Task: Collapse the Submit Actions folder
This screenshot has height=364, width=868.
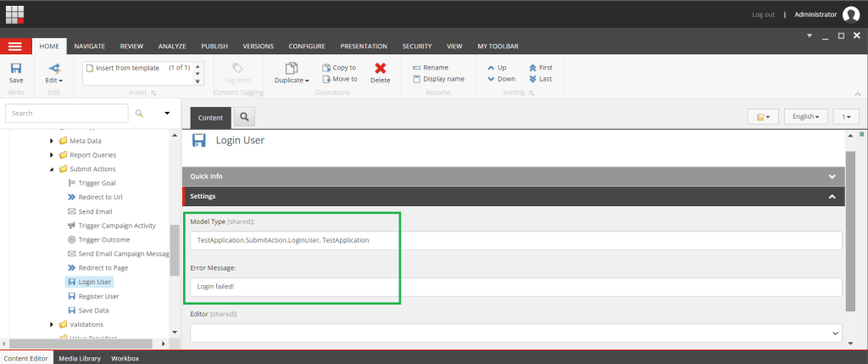Action: (52, 169)
